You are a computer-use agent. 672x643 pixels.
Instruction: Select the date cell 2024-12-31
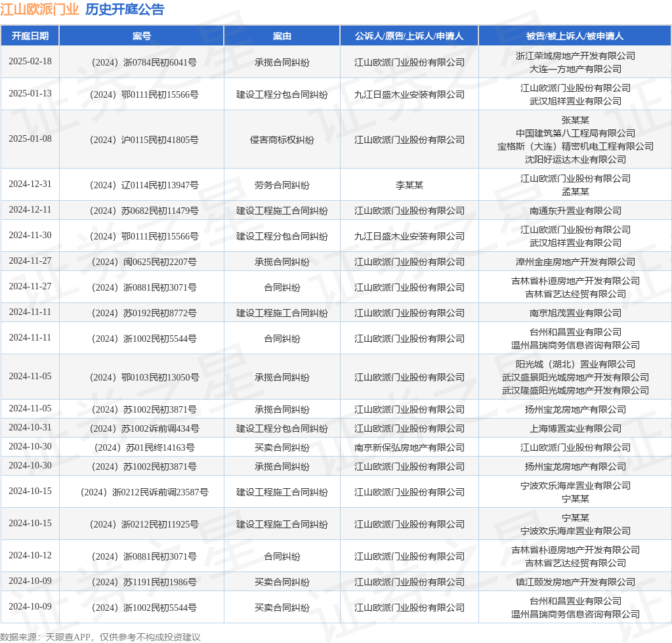pyautogui.click(x=30, y=184)
